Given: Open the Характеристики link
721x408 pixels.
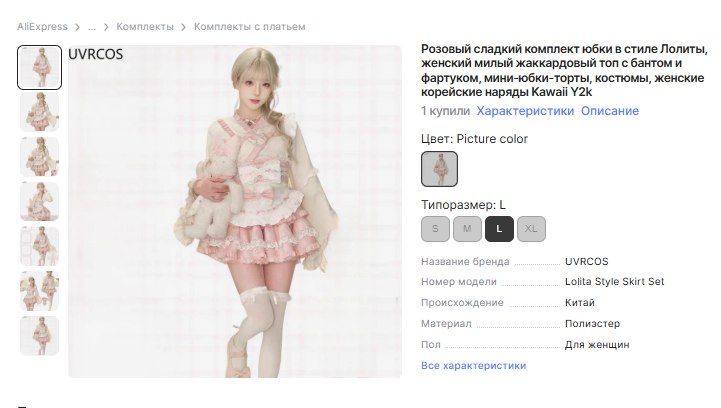Looking at the screenshot, I should click(525, 111).
